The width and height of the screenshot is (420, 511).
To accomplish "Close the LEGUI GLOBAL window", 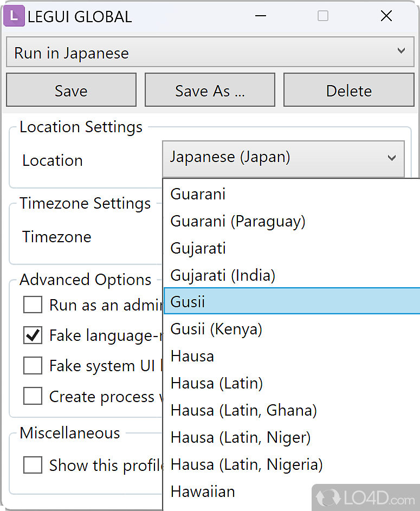I will pos(386,16).
